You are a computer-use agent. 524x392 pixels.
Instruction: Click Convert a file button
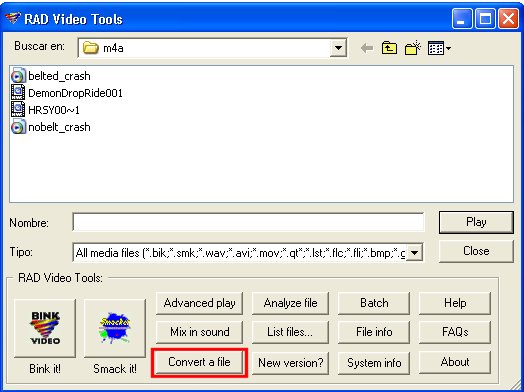(x=200, y=362)
